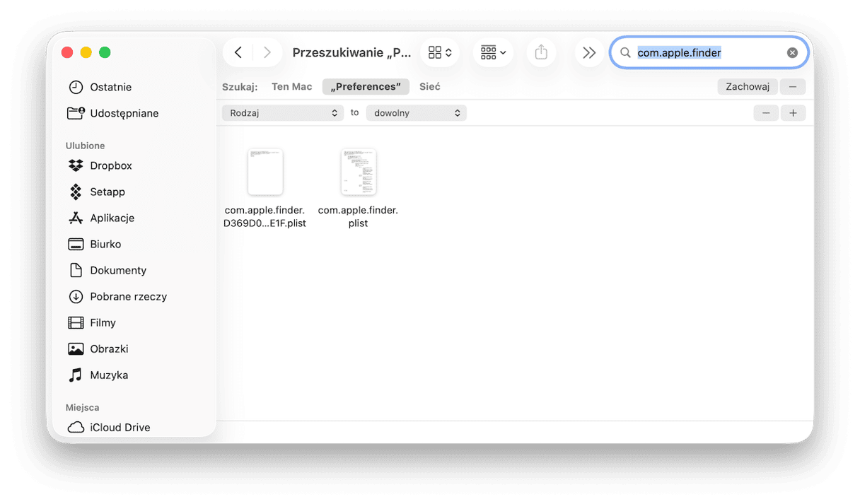The width and height of the screenshot is (860, 504).
Task: Add a search rule with plus button
Action: coord(793,113)
